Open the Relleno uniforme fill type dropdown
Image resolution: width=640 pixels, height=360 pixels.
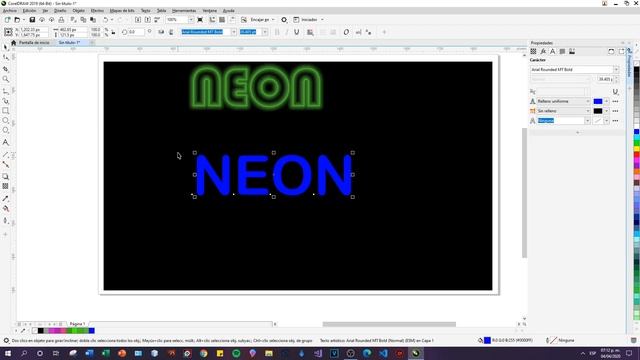(588, 101)
